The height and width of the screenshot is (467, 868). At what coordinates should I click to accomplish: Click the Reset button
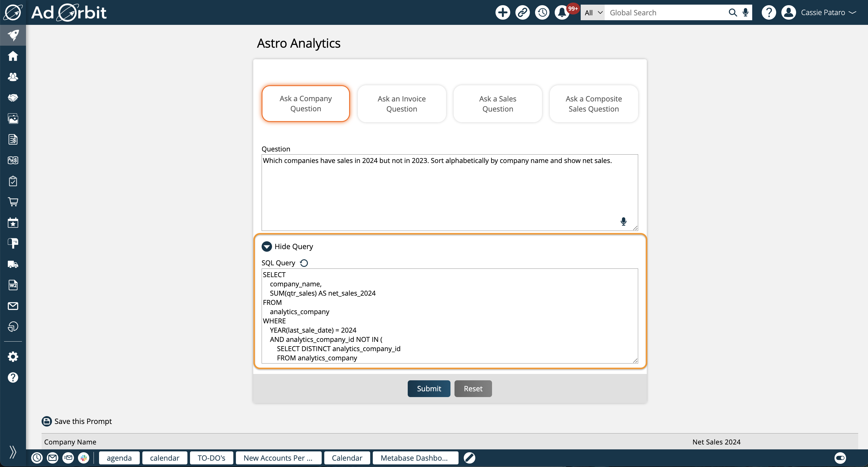(x=473, y=388)
